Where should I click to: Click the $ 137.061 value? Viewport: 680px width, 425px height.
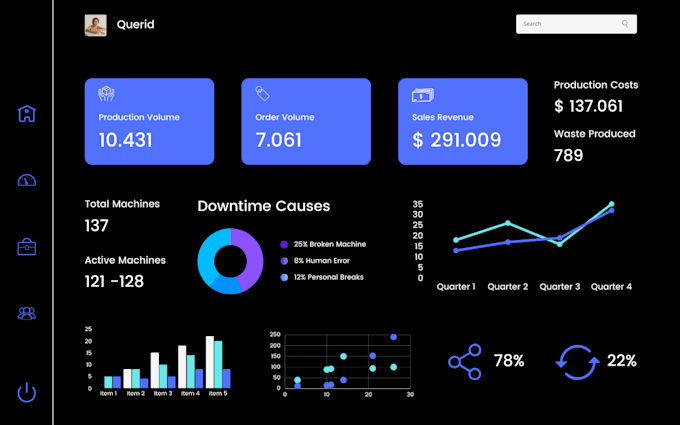(x=588, y=106)
